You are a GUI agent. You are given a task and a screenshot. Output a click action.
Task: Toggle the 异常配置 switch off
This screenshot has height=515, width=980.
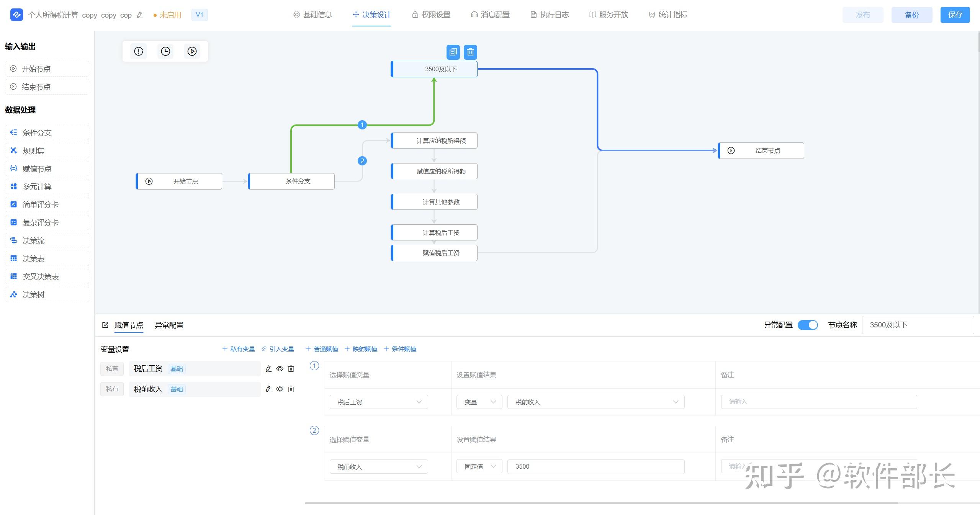click(x=807, y=325)
